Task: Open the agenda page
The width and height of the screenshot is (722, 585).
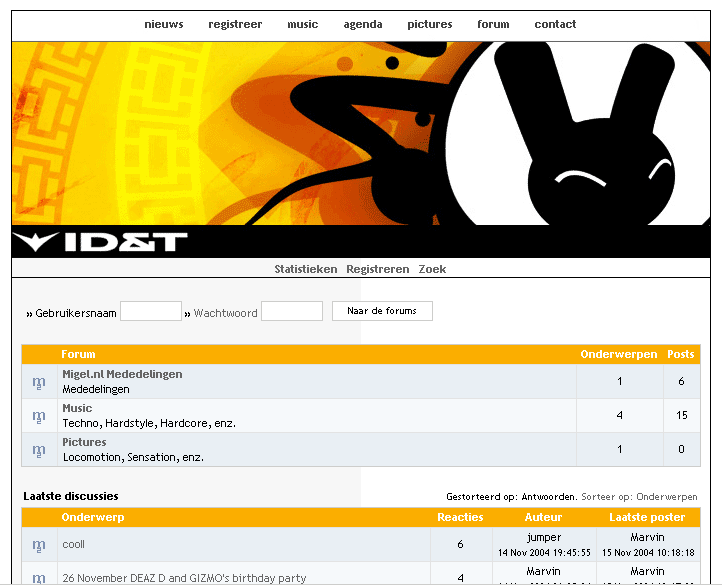Action: point(363,24)
